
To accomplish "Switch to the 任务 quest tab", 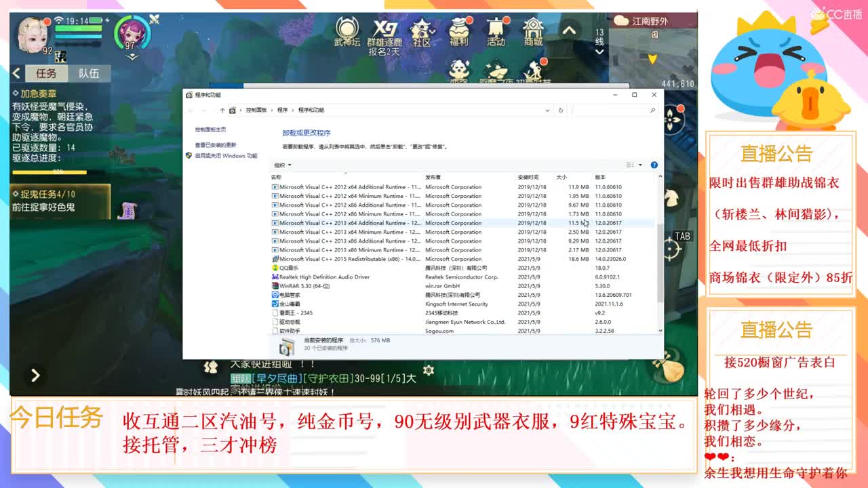I will [46, 73].
